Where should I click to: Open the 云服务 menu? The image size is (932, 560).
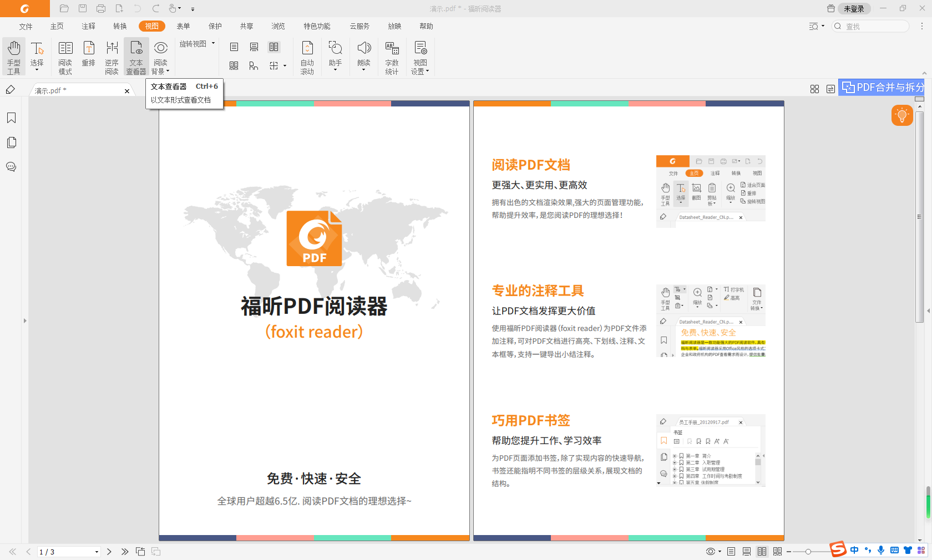click(x=359, y=26)
